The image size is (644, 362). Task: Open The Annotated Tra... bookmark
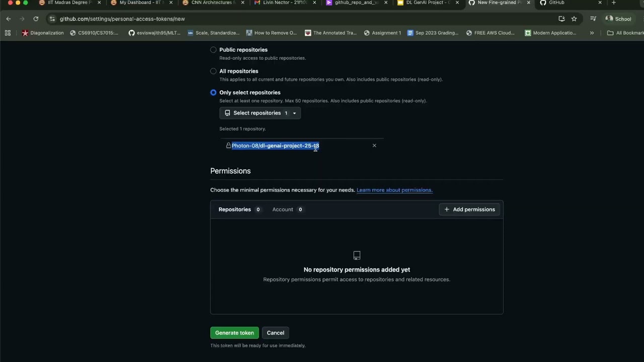coord(331,33)
